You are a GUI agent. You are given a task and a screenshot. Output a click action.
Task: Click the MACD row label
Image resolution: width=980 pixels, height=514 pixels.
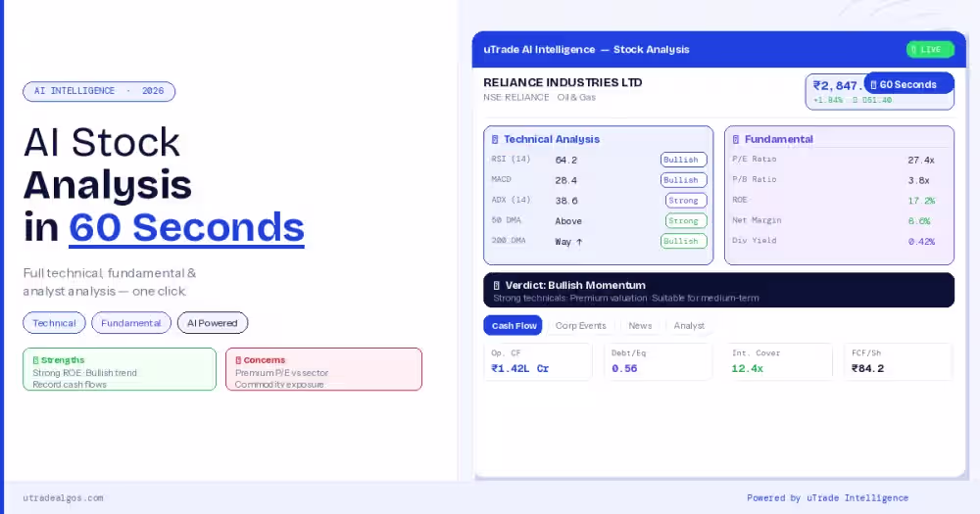(501, 179)
